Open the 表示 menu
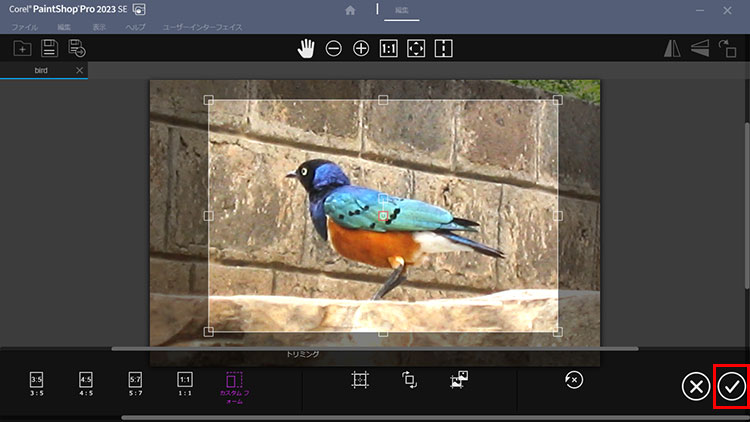Image resolution: width=750 pixels, height=422 pixels. (x=99, y=26)
